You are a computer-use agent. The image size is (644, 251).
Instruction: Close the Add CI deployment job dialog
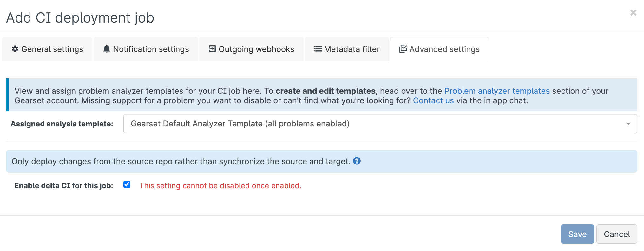pyautogui.click(x=633, y=13)
